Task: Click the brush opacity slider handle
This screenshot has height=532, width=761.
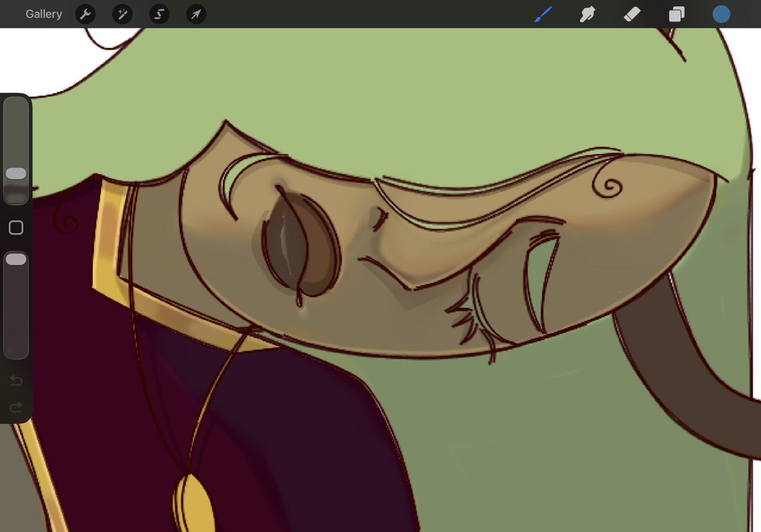Action: click(x=16, y=259)
